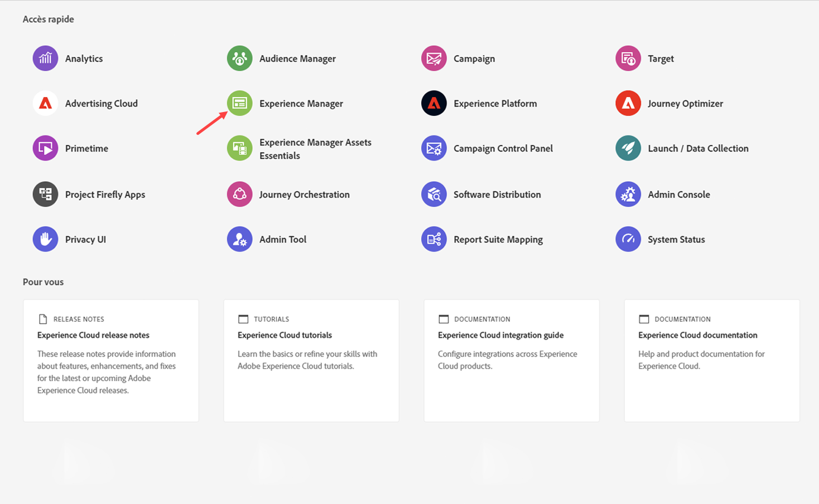
Task: Navigate to Admin Console link
Action: coord(679,194)
